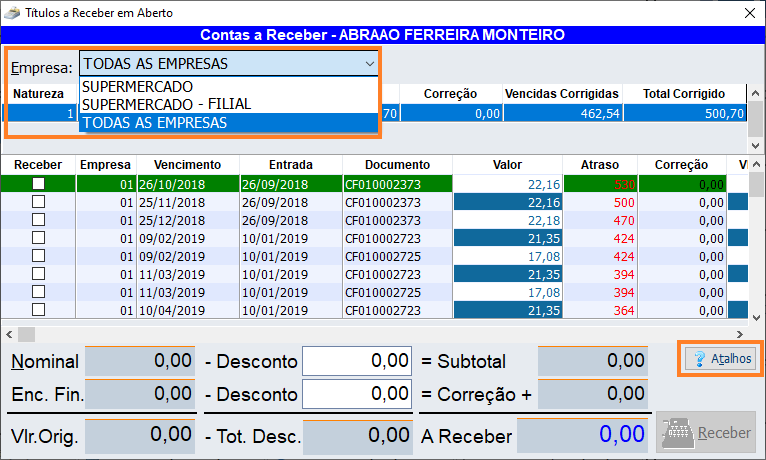Collapse the Empresa dropdown arrow
This screenshot has width=766, height=460.
click(369, 64)
